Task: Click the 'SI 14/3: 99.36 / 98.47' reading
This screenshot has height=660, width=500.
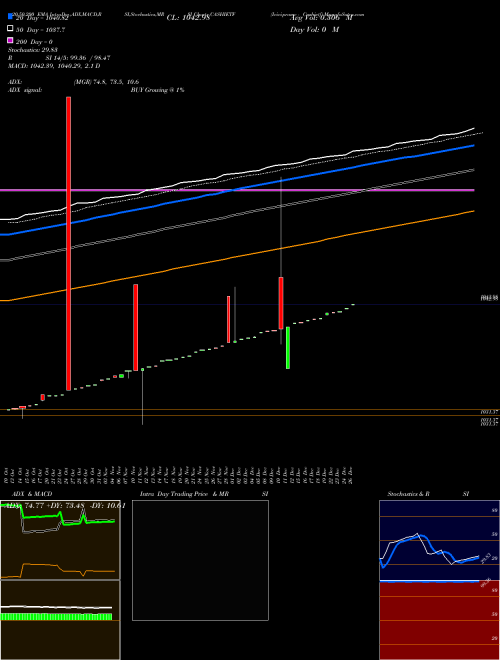Action: (x=78, y=58)
